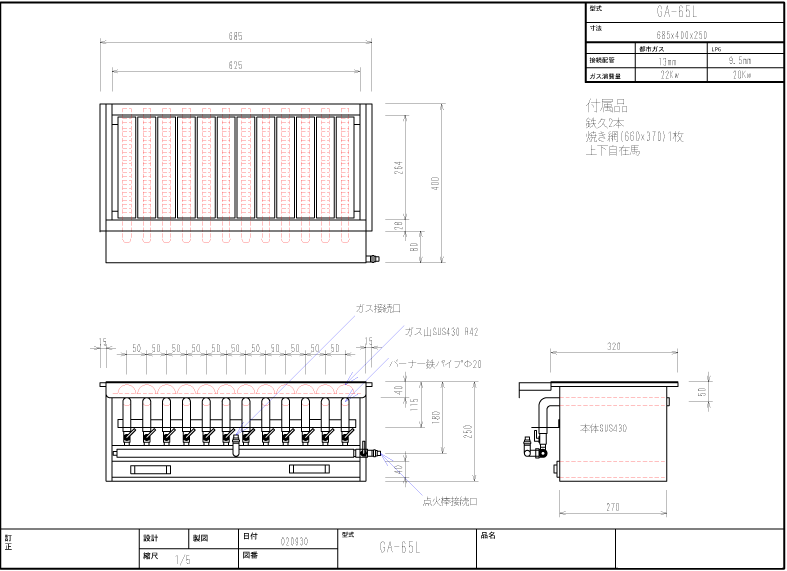Viewport: 787px width, 571px height.
Task: Click the LPG column header
Action: (716, 47)
